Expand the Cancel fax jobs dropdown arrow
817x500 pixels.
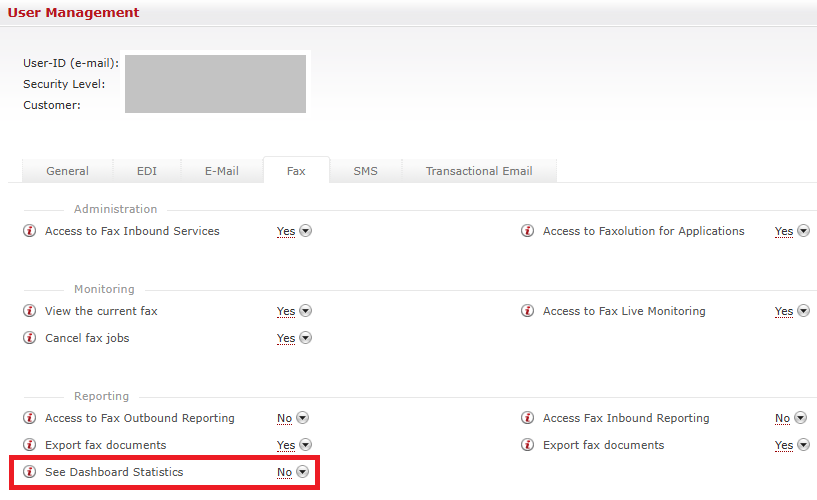(306, 338)
